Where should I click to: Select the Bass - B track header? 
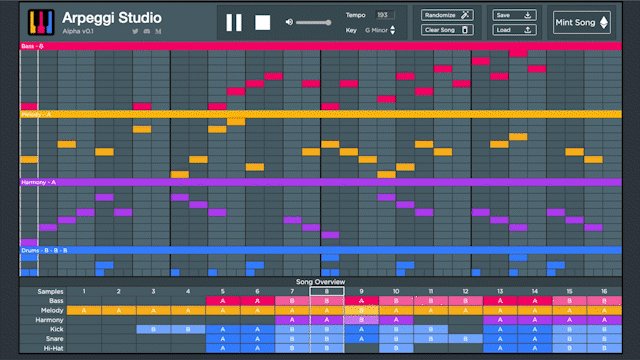(x=320, y=46)
